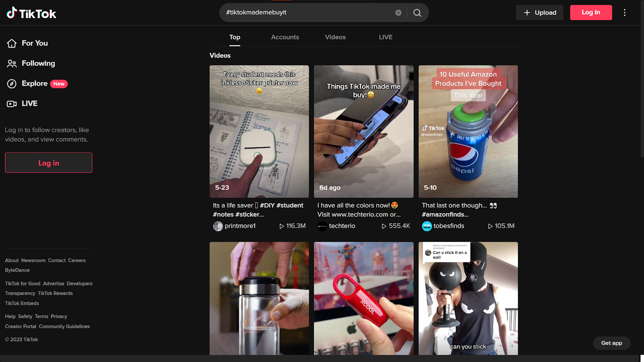Open Explore page label

pyautogui.click(x=35, y=83)
